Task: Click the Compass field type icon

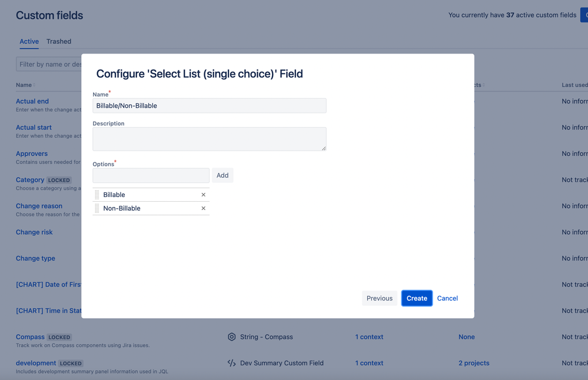Action: point(231,336)
